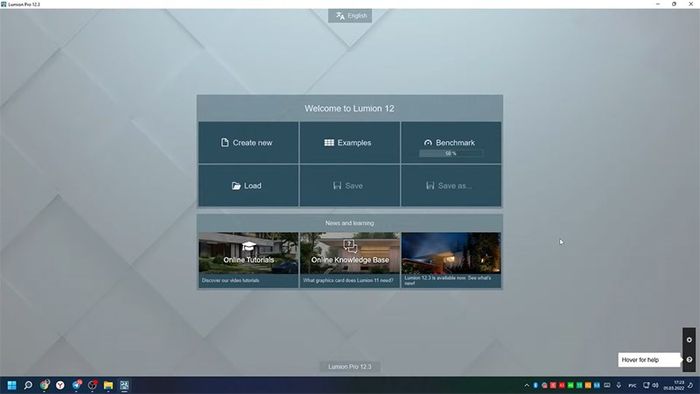
Task: Click the Save tile
Action: point(350,186)
